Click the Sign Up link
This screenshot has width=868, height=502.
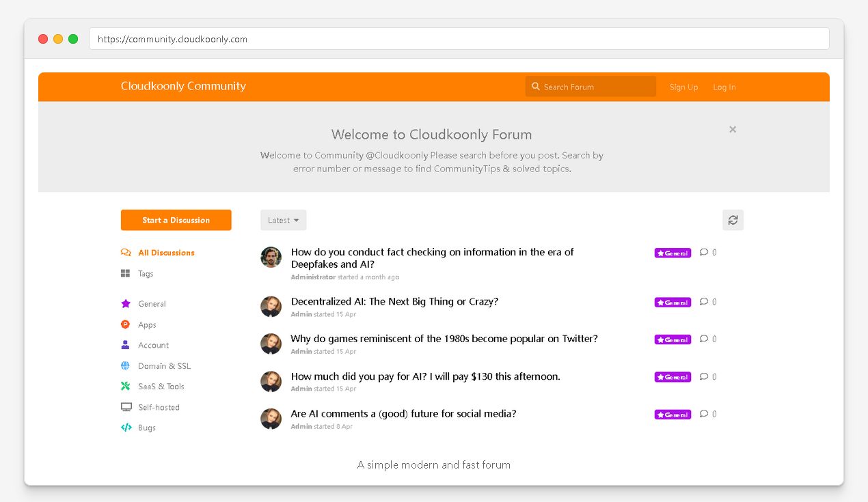point(683,87)
